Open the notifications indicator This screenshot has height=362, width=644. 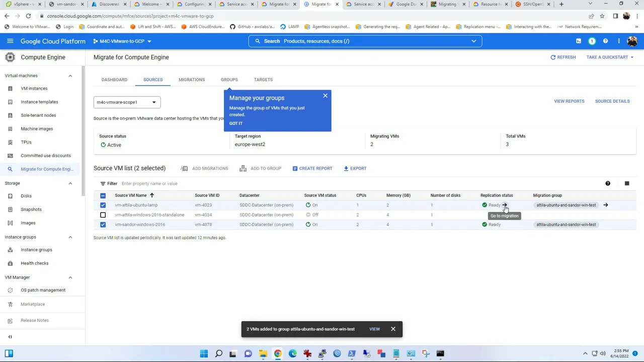592,41
